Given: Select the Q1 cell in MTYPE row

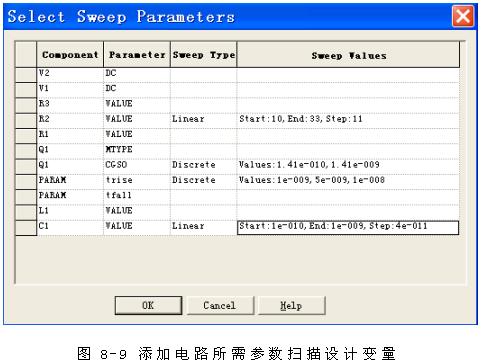Looking at the screenshot, I should [70, 150].
